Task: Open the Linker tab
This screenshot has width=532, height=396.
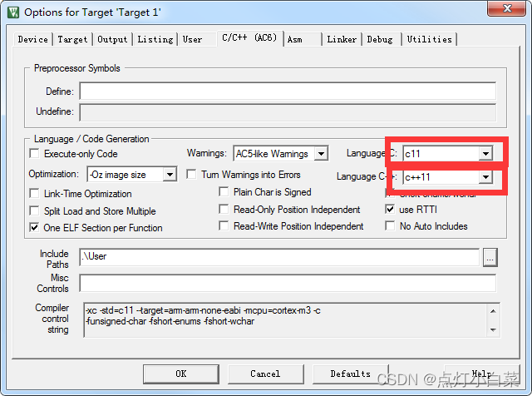Action: (x=342, y=39)
